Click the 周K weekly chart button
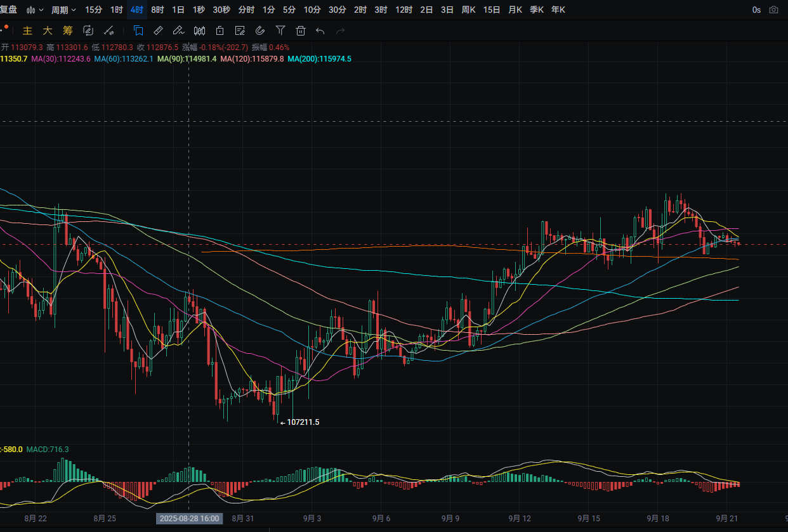The height and width of the screenshot is (532, 788). (x=468, y=10)
